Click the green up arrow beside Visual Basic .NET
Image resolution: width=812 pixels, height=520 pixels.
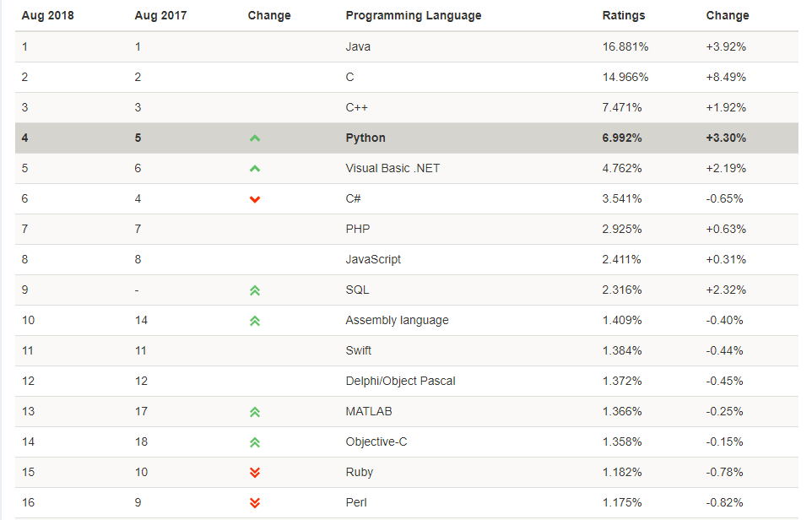255,169
